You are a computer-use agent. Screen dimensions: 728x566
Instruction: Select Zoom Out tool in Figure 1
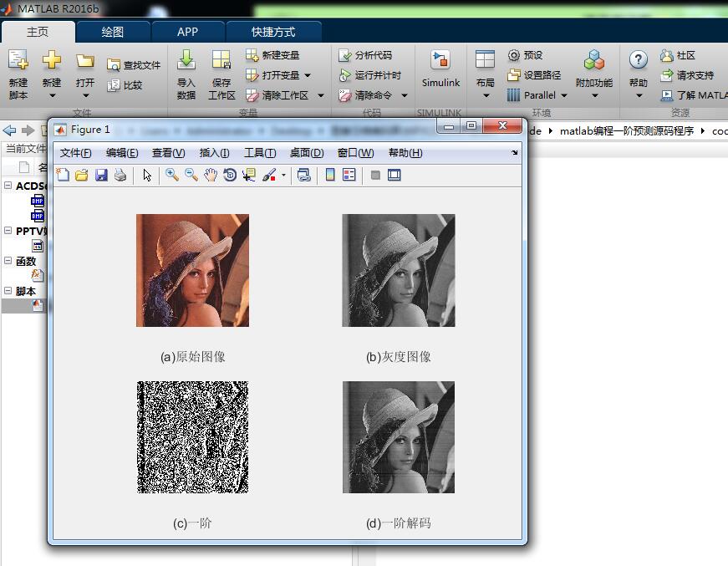pyautogui.click(x=191, y=175)
